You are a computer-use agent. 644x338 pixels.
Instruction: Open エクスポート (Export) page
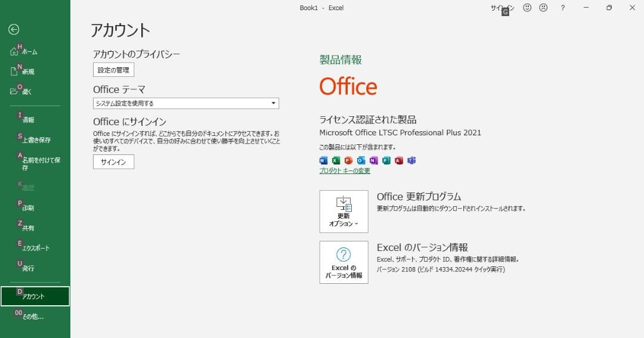click(35, 248)
